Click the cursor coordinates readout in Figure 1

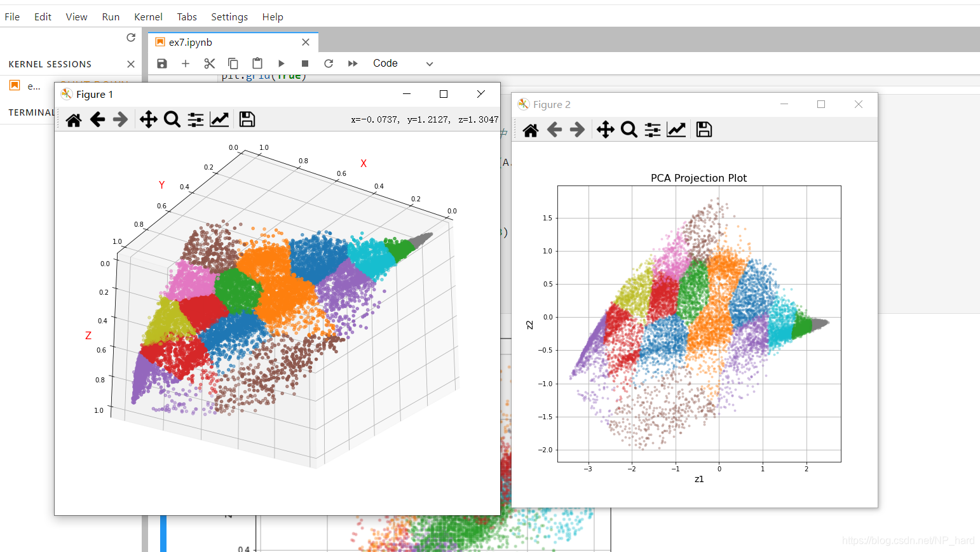(x=425, y=119)
